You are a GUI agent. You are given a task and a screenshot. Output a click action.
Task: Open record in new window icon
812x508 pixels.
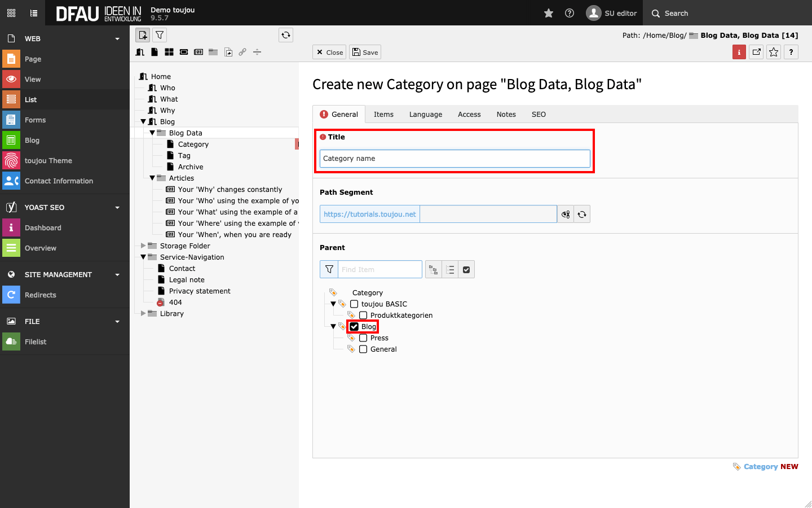point(757,52)
